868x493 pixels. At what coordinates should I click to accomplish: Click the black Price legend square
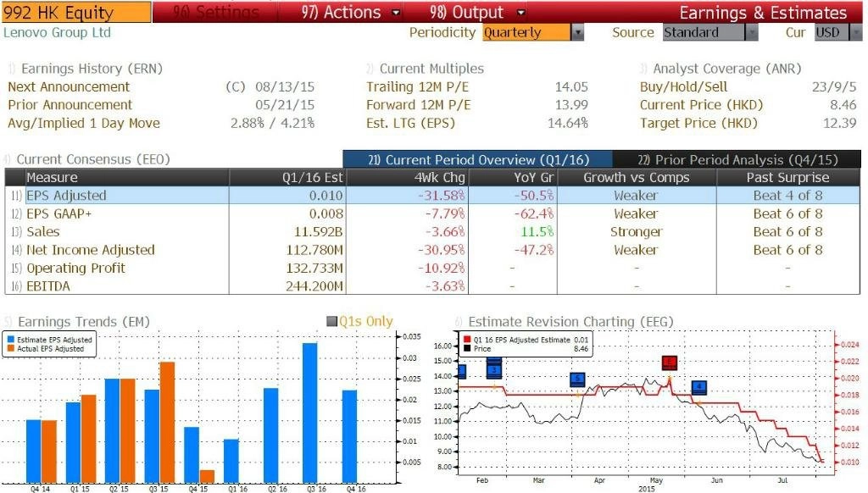pyautogui.click(x=467, y=349)
